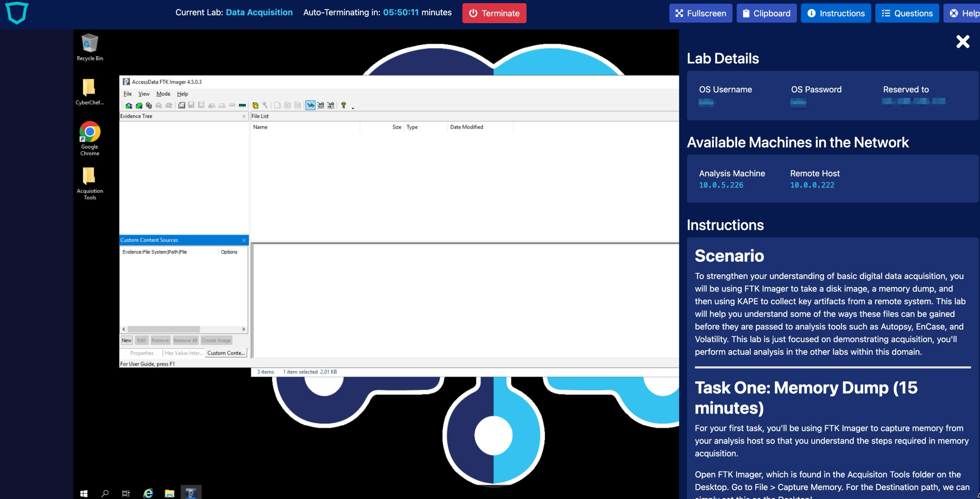The height and width of the screenshot is (499, 980).
Task: Click the Export Logical Image toolbar icon
Action: (x=201, y=105)
